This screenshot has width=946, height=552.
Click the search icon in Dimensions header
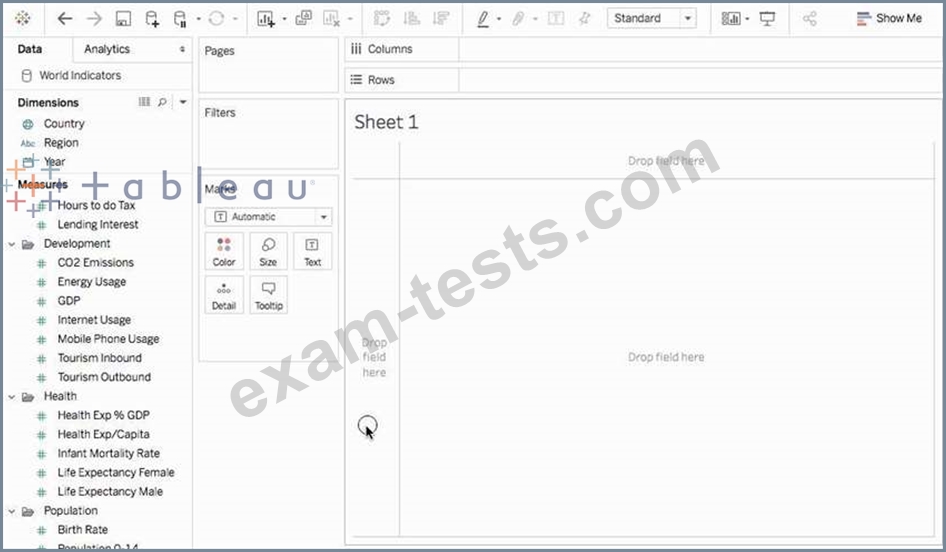click(x=162, y=102)
